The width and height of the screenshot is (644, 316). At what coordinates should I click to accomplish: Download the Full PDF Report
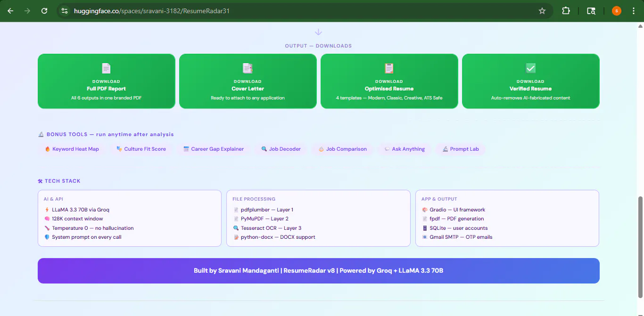[107, 81]
